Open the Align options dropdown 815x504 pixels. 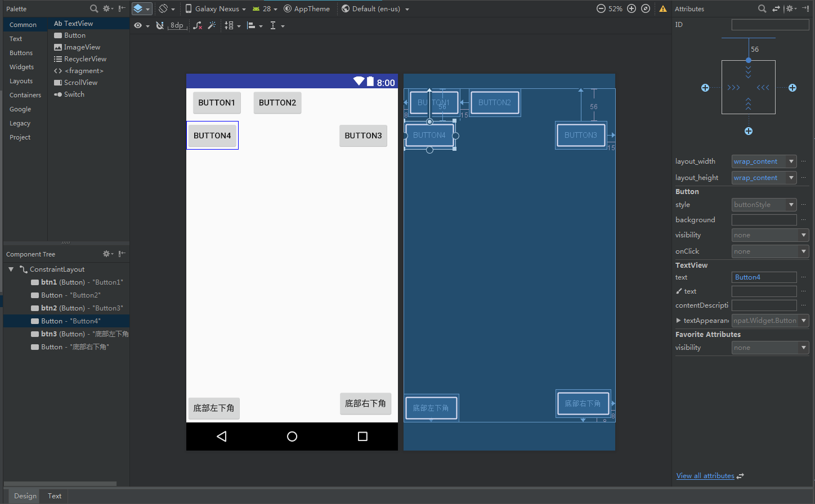coord(255,25)
